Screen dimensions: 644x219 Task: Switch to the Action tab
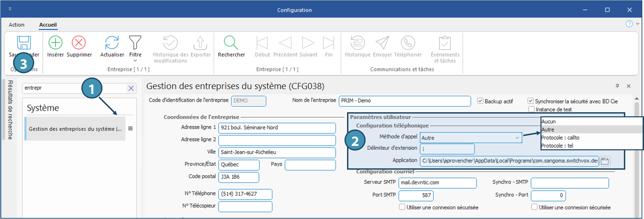click(x=16, y=25)
